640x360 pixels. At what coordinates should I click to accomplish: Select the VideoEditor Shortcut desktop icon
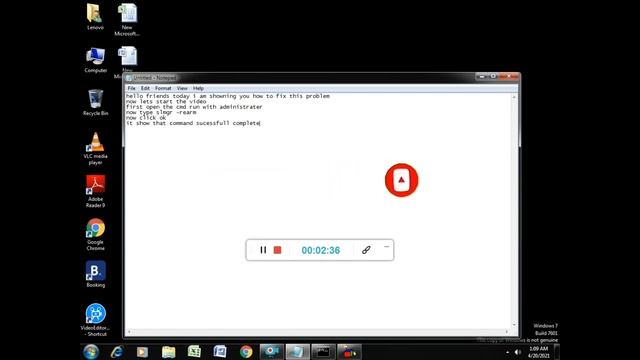[x=96, y=320]
